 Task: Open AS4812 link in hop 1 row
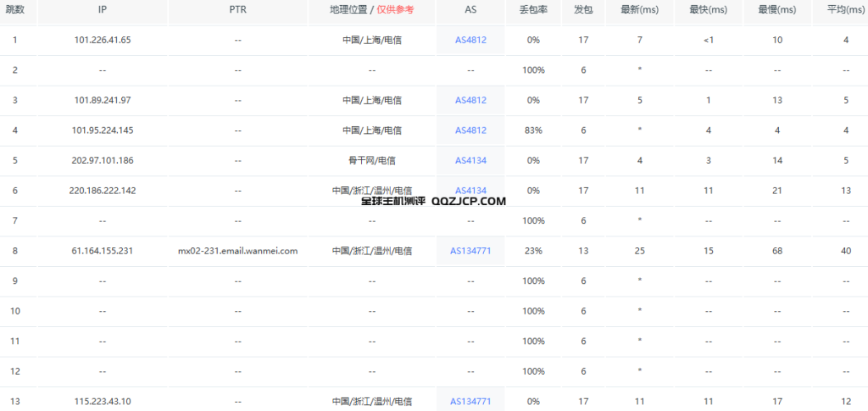[x=470, y=40]
